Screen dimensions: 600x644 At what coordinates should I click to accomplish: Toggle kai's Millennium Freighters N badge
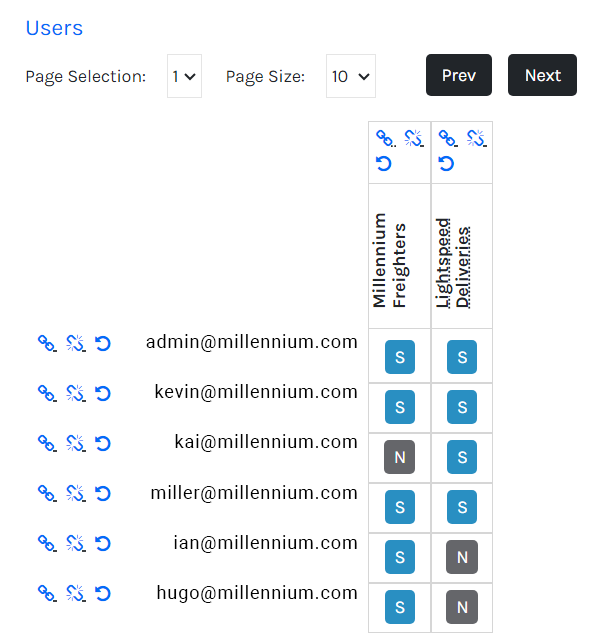click(400, 457)
